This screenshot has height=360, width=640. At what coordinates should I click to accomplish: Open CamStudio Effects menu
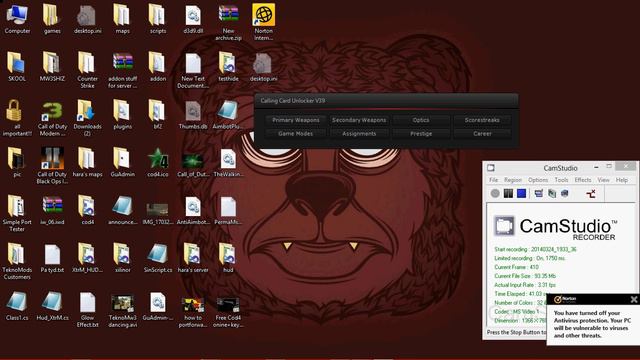583,180
